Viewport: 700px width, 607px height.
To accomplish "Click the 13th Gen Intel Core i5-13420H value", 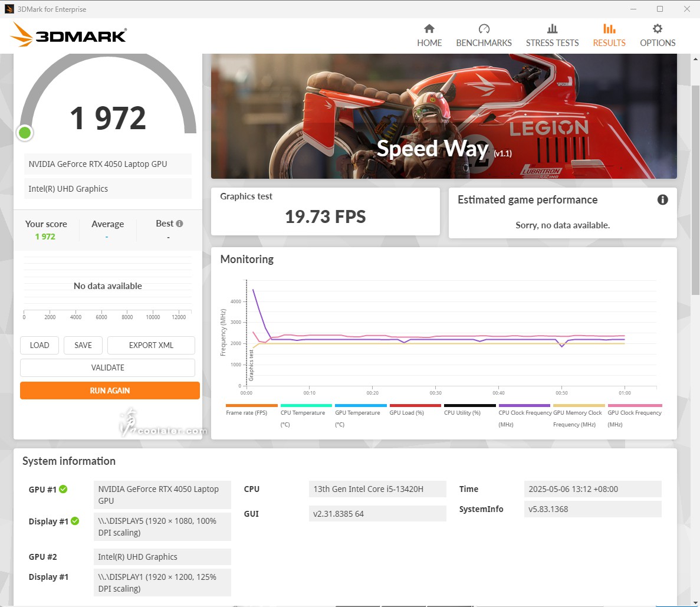I will coord(377,489).
